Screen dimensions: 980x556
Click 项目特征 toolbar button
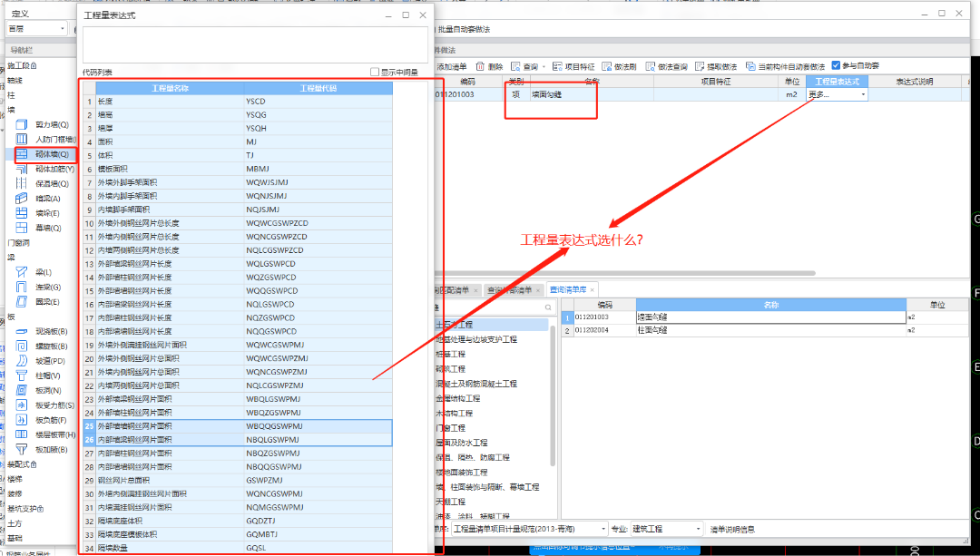tap(573, 66)
